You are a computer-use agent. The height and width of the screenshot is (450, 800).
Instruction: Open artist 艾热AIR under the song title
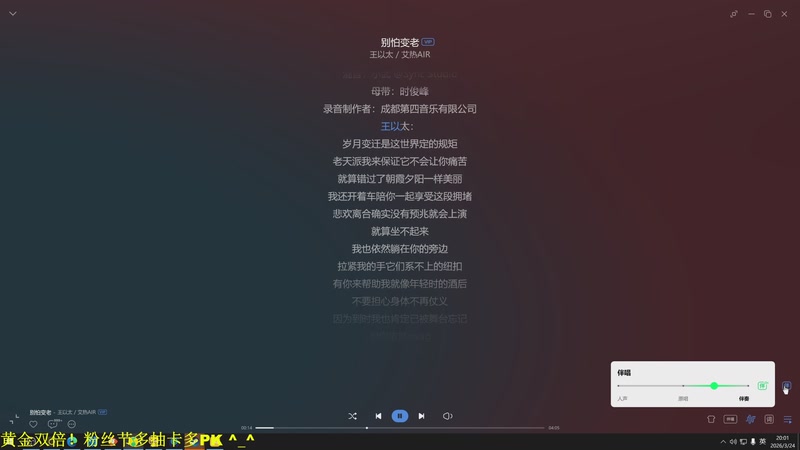point(415,55)
